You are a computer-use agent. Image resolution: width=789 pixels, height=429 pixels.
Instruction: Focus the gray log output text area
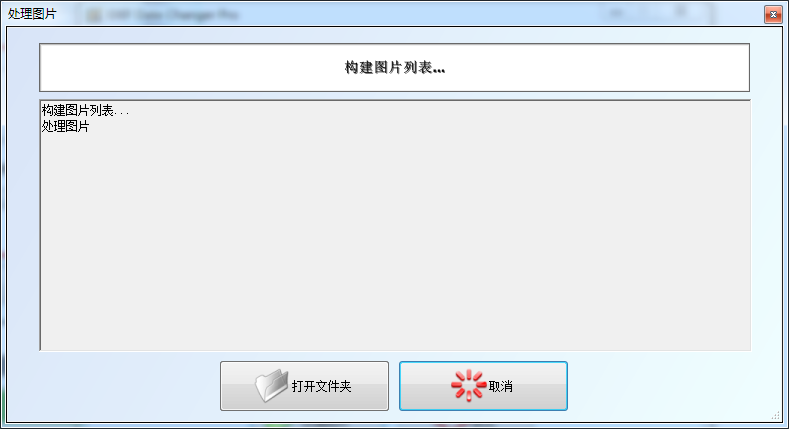coord(395,225)
